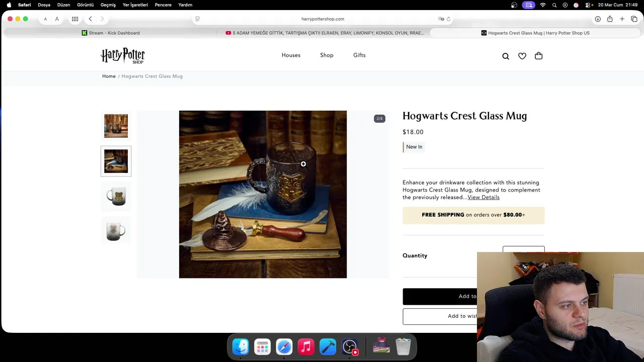Decrease text size with small A

click(45, 19)
